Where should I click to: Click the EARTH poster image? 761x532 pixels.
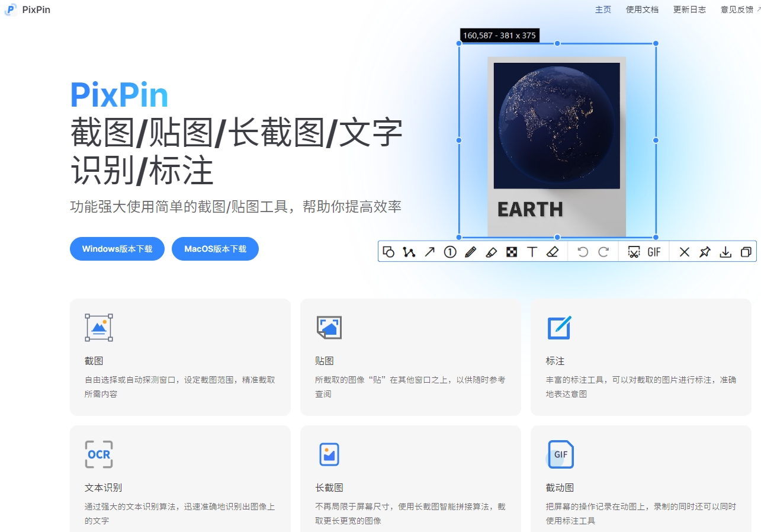(x=557, y=147)
